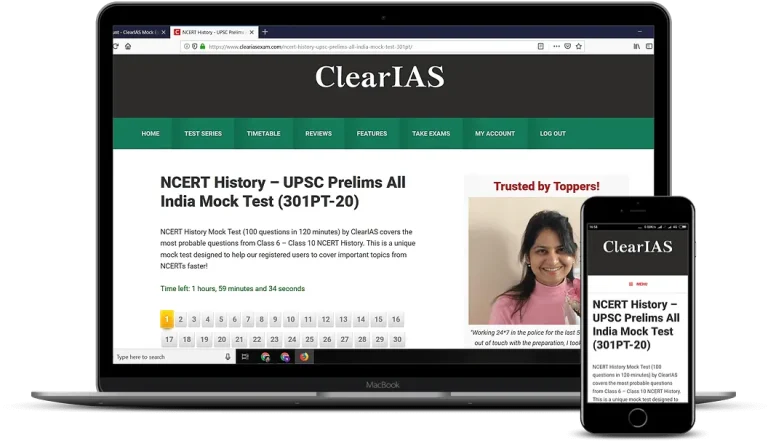Open Chrome icon with purple badge in taskbar
The height and width of the screenshot is (441, 768).
[285, 357]
